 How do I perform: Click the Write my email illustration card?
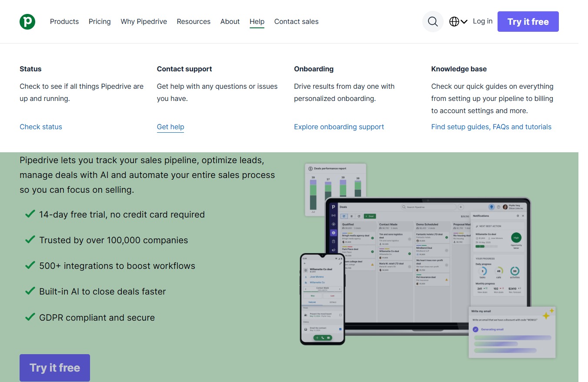pos(512,332)
